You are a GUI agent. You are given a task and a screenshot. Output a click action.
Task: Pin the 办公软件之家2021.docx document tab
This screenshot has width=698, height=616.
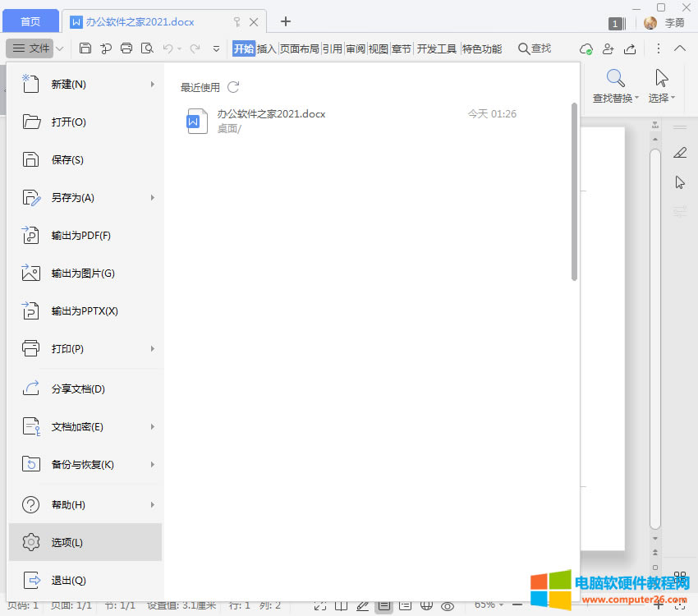coord(237,22)
